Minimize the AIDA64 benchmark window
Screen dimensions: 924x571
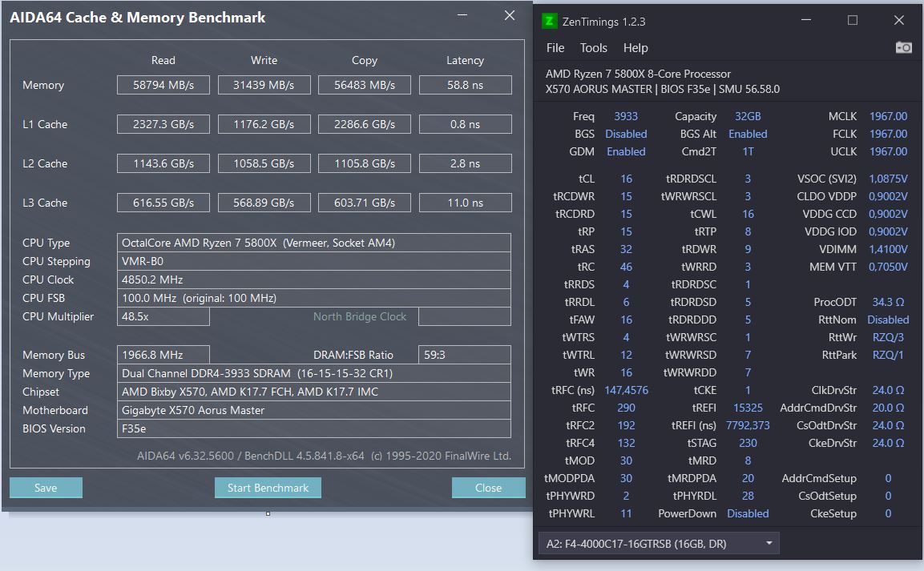(x=462, y=15)
